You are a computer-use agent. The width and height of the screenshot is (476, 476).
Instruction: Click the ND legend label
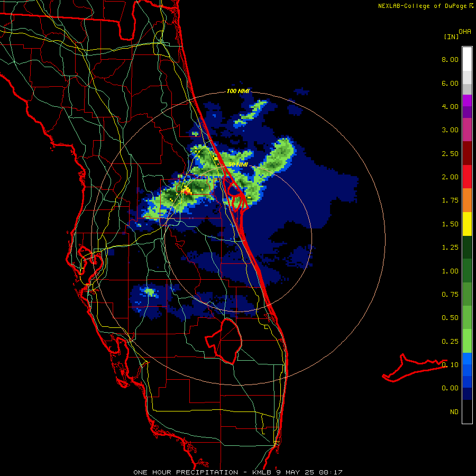tap(454, 412)
